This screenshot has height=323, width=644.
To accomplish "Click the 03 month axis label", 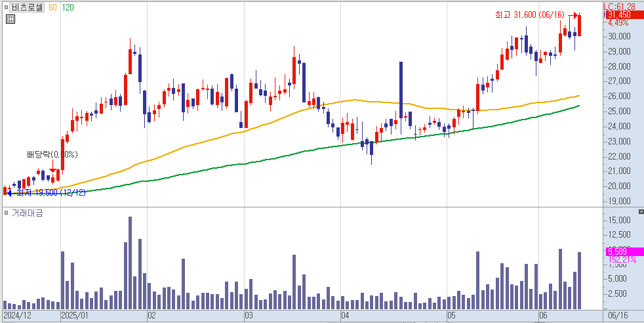I will pos(249,316).
